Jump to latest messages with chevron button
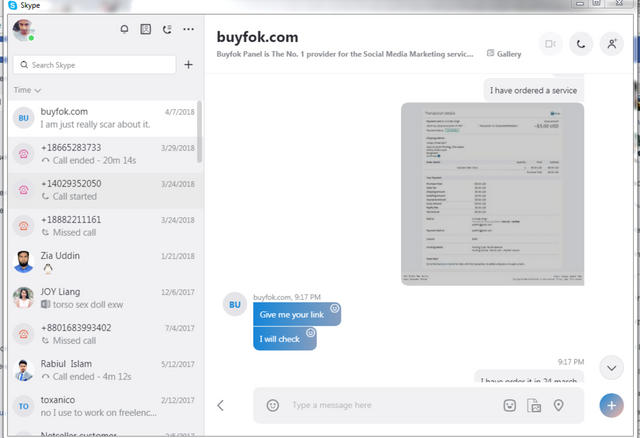The width and height of the screenshot is (640, 438). (611, 368)
